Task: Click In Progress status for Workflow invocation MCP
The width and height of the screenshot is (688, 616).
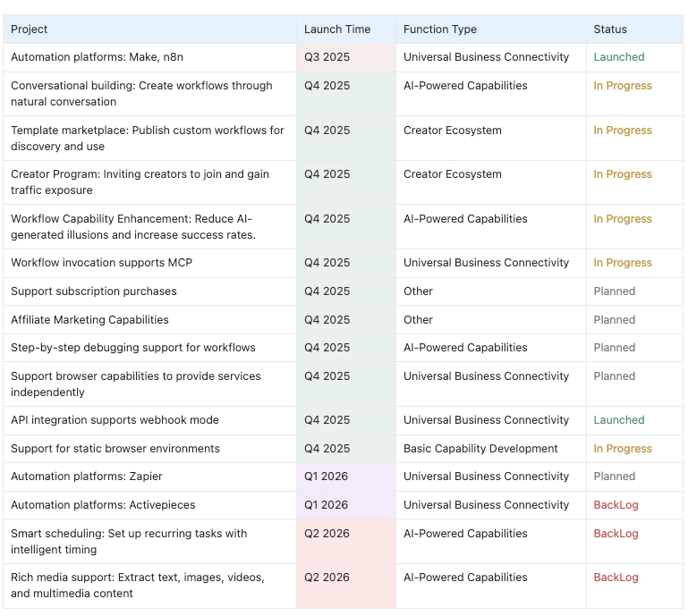Action: (623, 263)
